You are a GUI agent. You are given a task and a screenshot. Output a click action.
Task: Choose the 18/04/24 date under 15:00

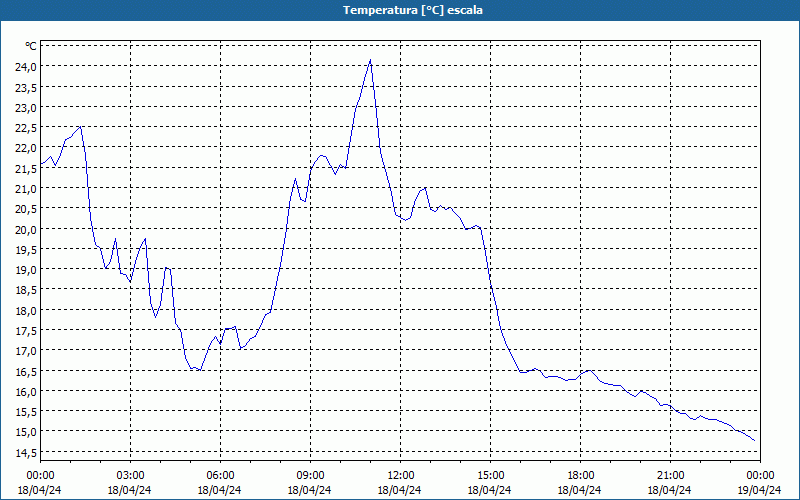490,490
